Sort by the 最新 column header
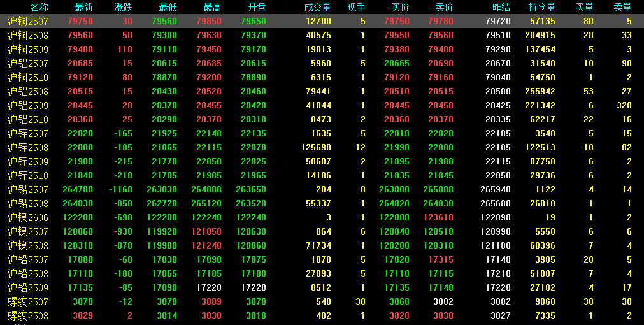This screenshot has height=325, width=644. click(83, 7)
